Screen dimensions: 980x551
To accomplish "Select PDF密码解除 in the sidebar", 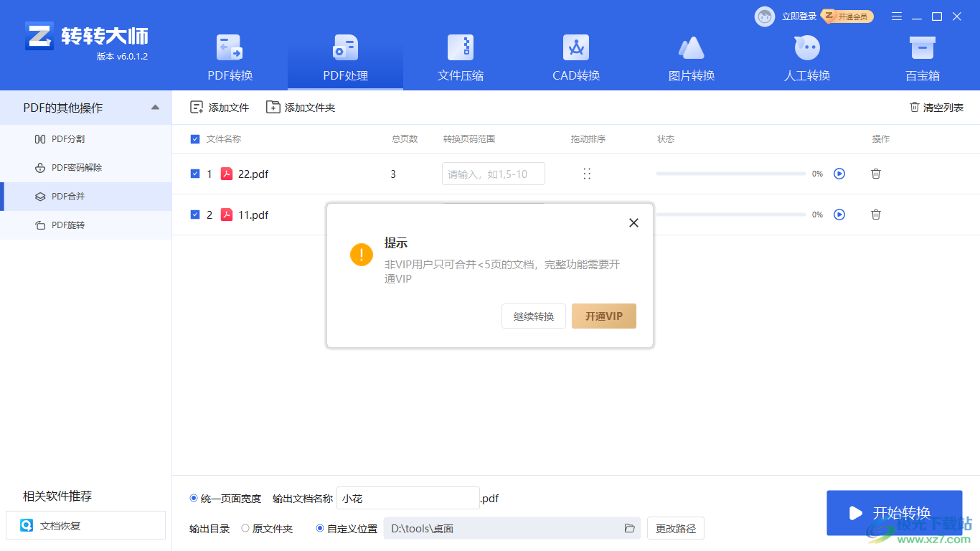I will pyautogui.click(x=86, y=167).
